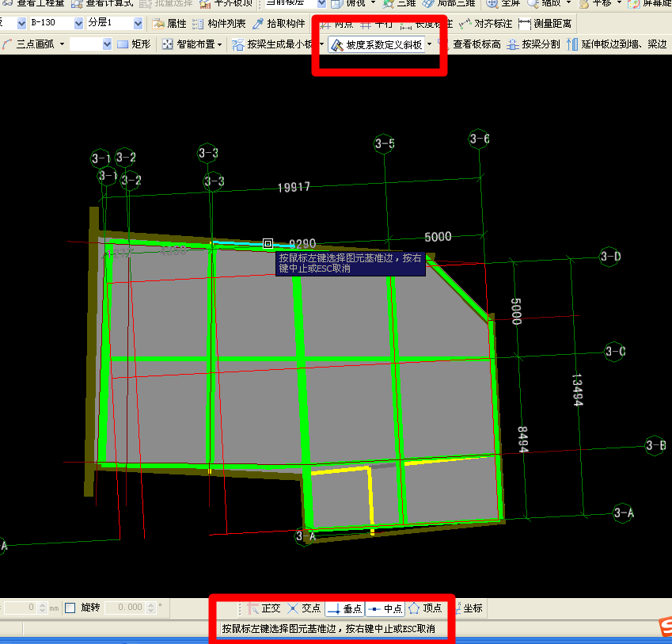Click the rotation angle 0.000 field

tap(126, 608)
